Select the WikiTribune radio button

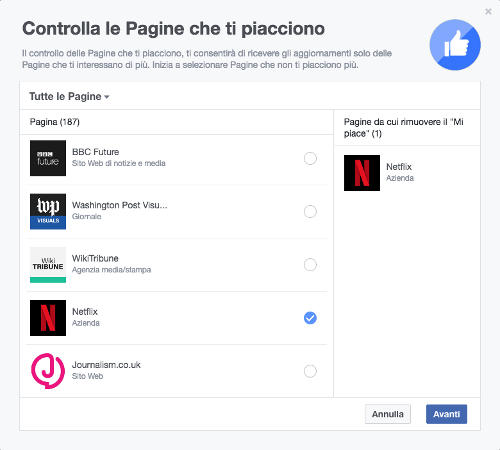click(x=310, y=265)
